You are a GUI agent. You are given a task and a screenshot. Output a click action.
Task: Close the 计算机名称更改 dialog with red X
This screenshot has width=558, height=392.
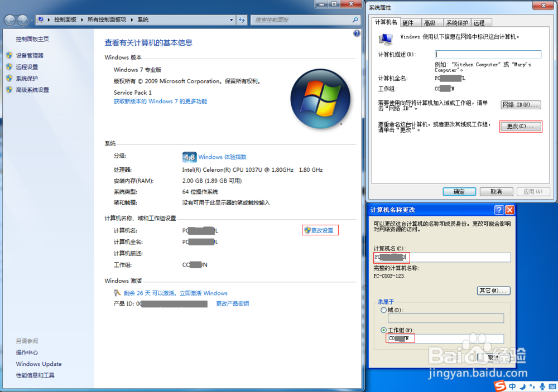[x=509, y=210]
